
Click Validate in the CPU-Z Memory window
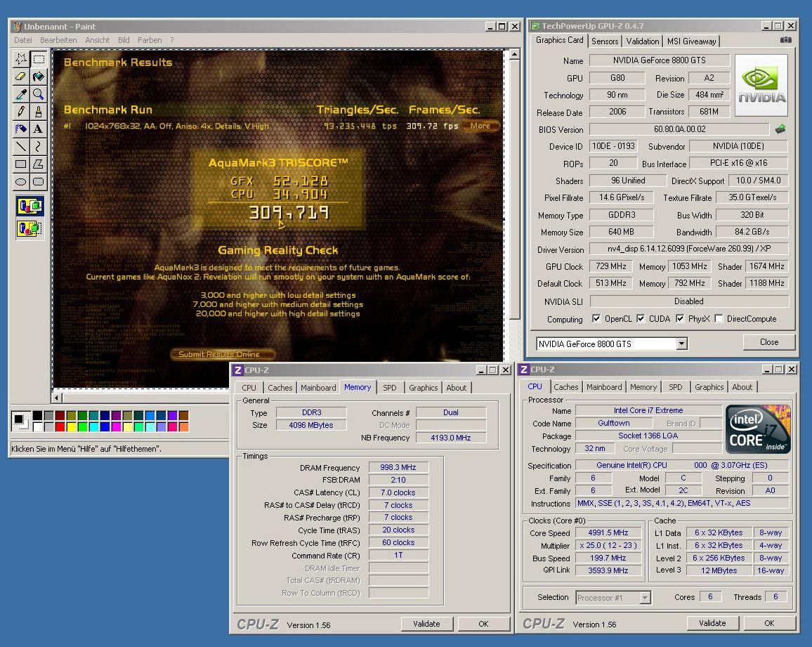coord(426,624)
